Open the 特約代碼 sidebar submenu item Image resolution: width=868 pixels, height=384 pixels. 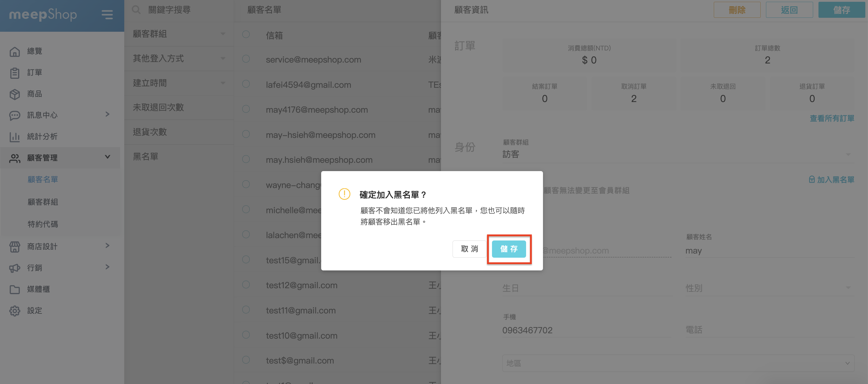(x=43, y=224)
